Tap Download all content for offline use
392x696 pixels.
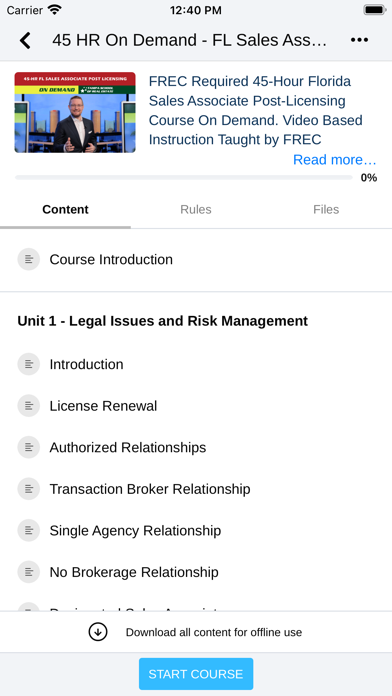pyautogui.click(x=214, y=633)
